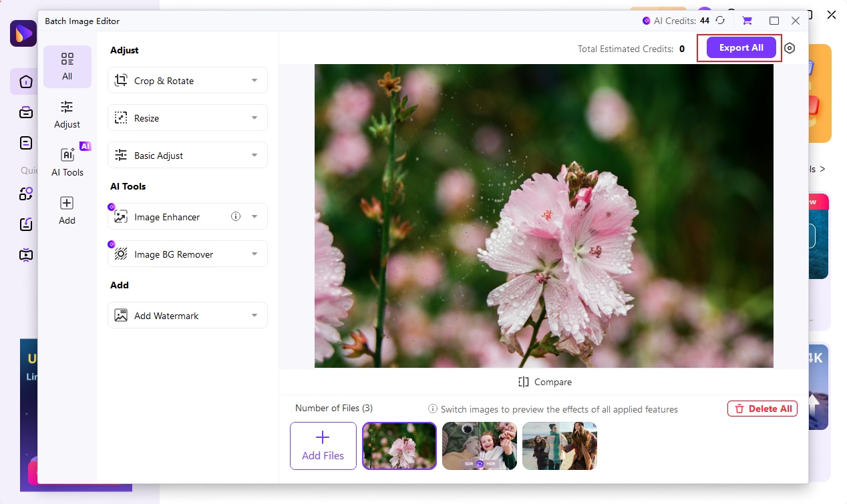Click the Export All button

pyautogui.click(x=741, y=47)
